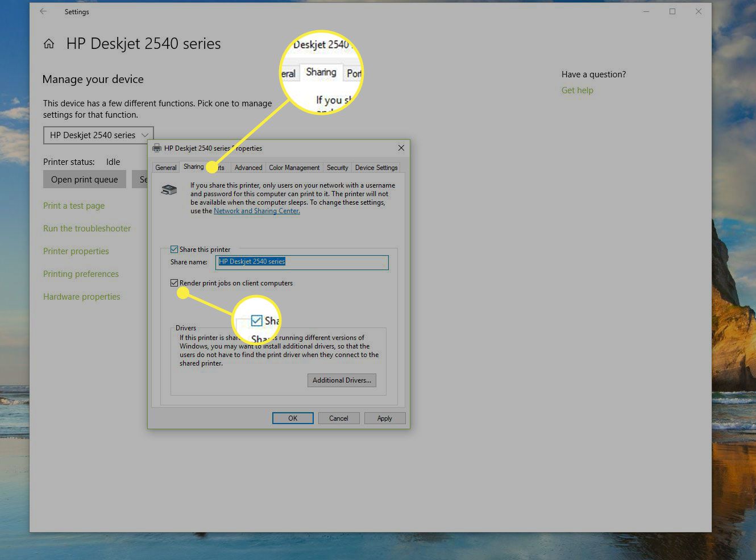This screenshot has width=756, height=560.
Task: Toggle the Share this printer checkbox
Action: [174, 249]
